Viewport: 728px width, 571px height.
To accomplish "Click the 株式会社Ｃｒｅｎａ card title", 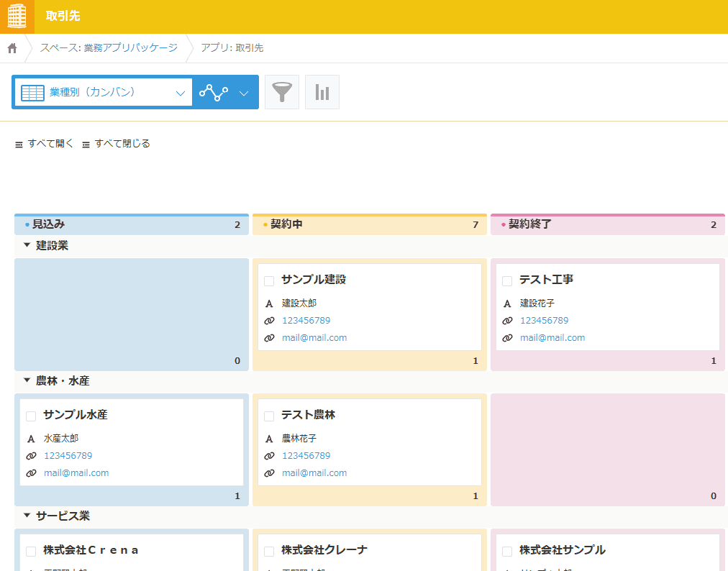I will tap(91, 550).
